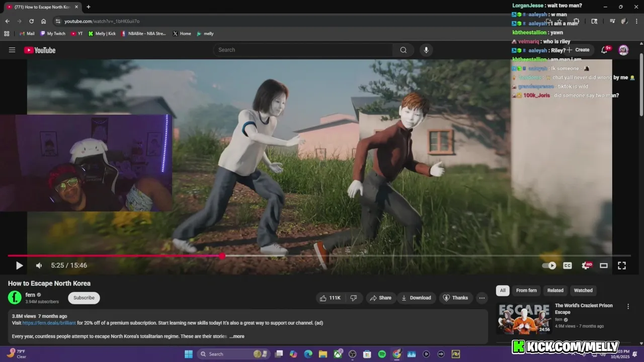The height and width of the screenshot is (362, 644).
Task: Open The World's Craziest Prison Escape thumbnail
Action: point(524,318)
